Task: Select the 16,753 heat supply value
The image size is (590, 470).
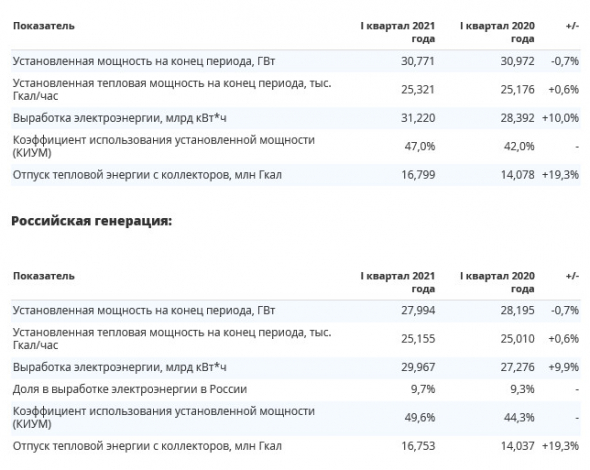Action: coord(418,446)
